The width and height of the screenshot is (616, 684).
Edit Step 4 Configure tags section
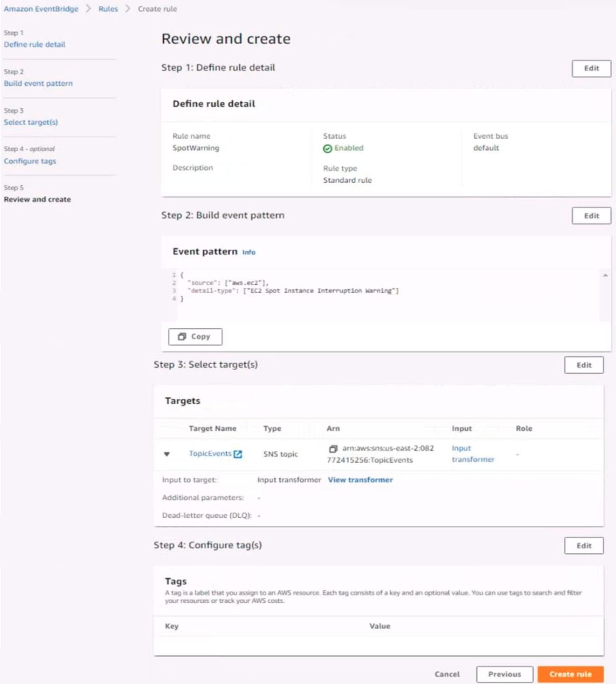click(x=583, y=546)
